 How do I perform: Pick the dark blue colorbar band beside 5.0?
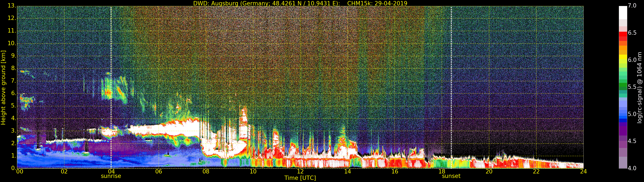pos(623,120)
